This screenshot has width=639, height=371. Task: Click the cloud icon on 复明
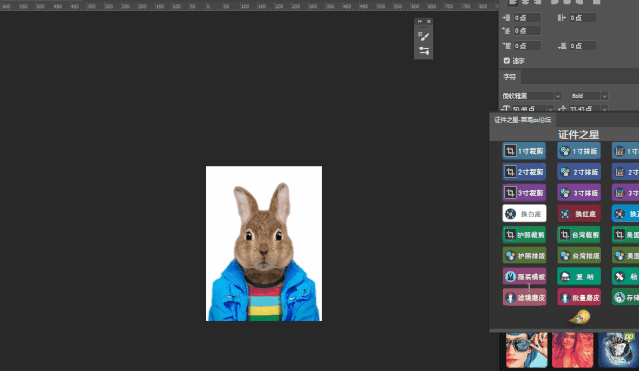pos(565,276)
